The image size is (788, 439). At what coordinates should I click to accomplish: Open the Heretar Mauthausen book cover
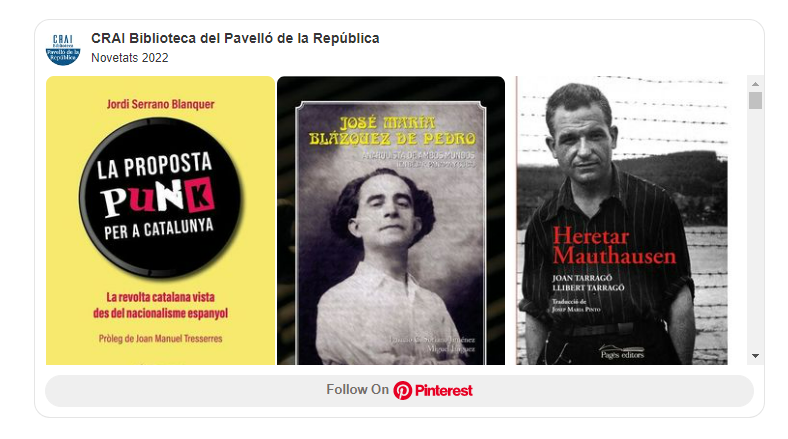[x=622, y=221]
